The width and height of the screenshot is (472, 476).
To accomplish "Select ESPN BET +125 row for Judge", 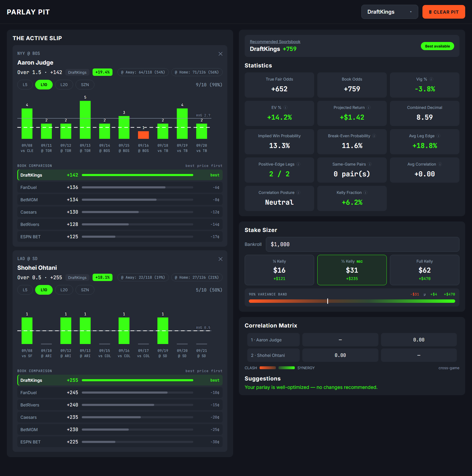I will [120, 237].
